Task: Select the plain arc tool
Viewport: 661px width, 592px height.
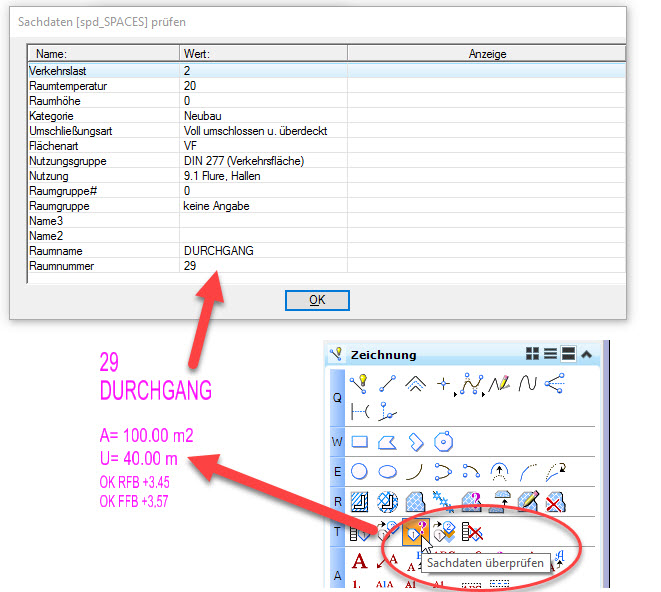Action: point(415,472)
